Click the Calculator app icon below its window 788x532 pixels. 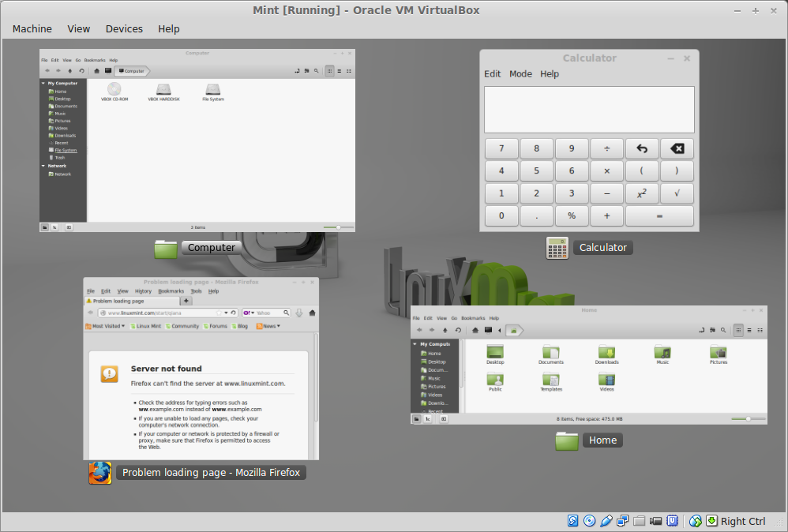(x=557, y=248)
